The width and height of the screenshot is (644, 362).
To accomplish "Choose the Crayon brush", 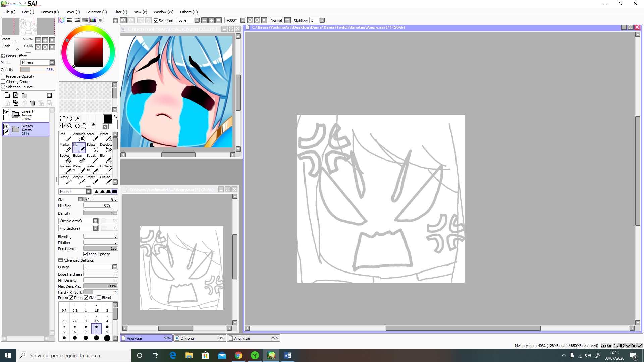I will 106,180.
